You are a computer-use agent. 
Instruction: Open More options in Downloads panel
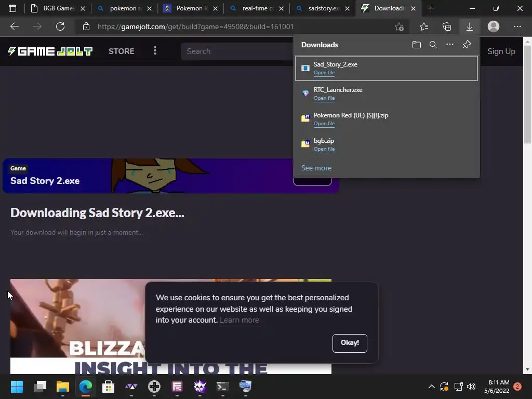pyautogui.click(x=449, y=45)
